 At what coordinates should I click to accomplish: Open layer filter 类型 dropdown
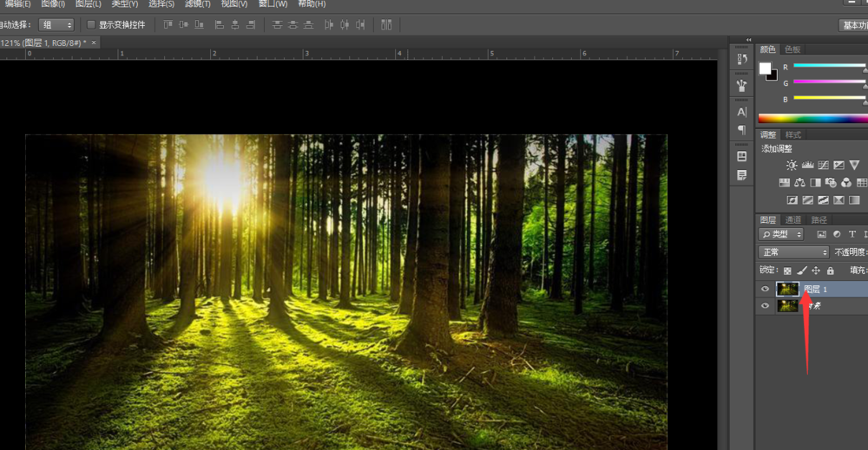[x=781, y=234]
